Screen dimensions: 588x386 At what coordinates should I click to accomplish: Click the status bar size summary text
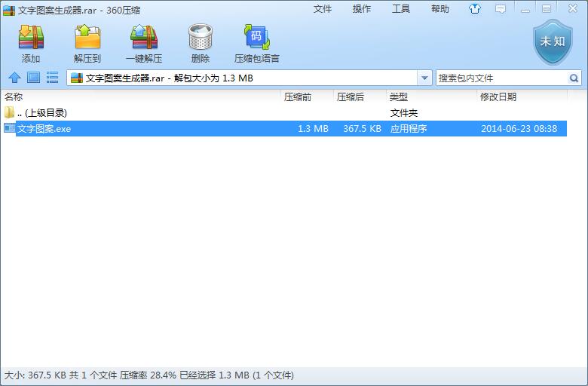pos(149,375)
